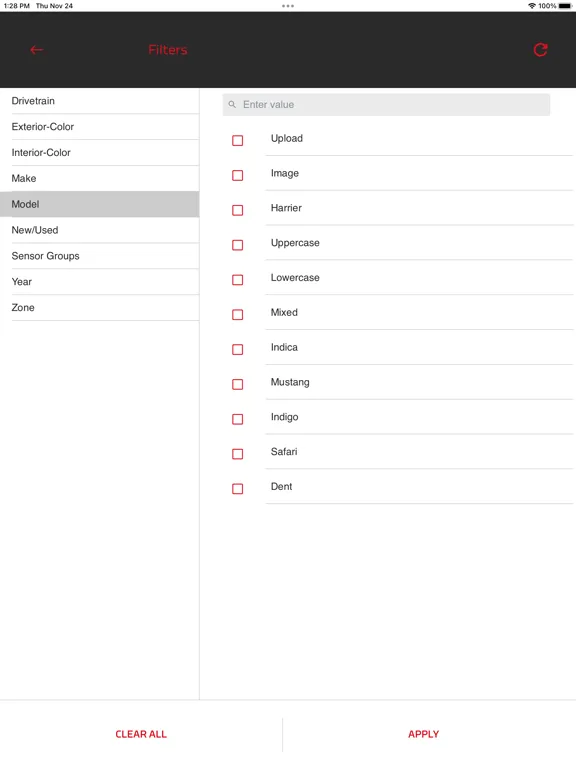The image size is (576, 768).
Task: Choose the Sensor Groups filter category
Action: pyautogui.click(x=99, y=256)
